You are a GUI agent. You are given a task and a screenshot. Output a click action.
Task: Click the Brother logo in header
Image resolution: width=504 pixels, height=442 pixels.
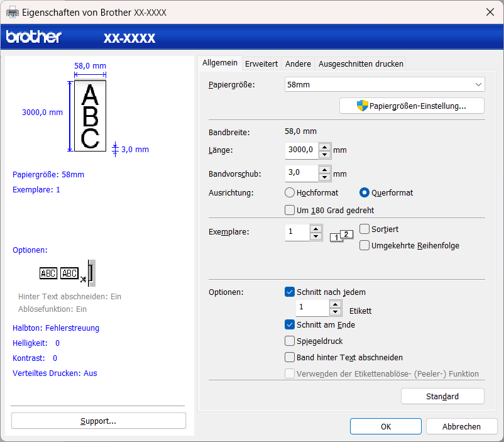point(34,37)
